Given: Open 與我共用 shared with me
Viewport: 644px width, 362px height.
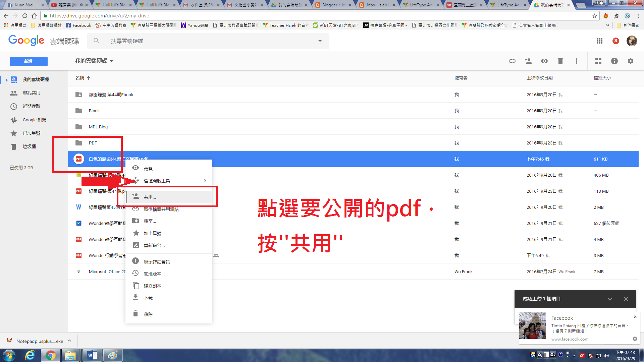Looking at the screenshot, I should 31,93.
